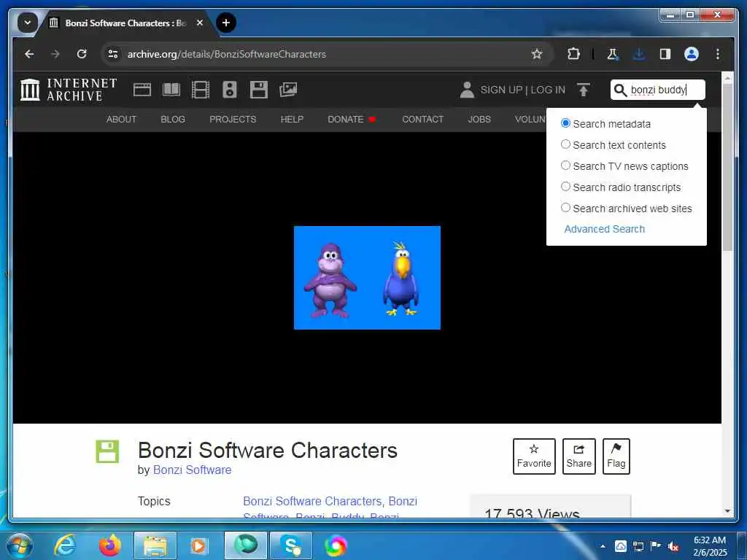Open the Chrome extensions puzzle icon
This screenshot has height=560, width=747.
pos(573,54)
